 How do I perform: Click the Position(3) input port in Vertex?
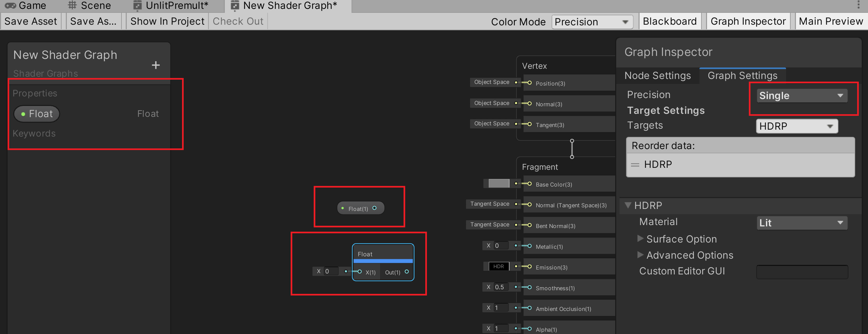[x=529, y=83]
